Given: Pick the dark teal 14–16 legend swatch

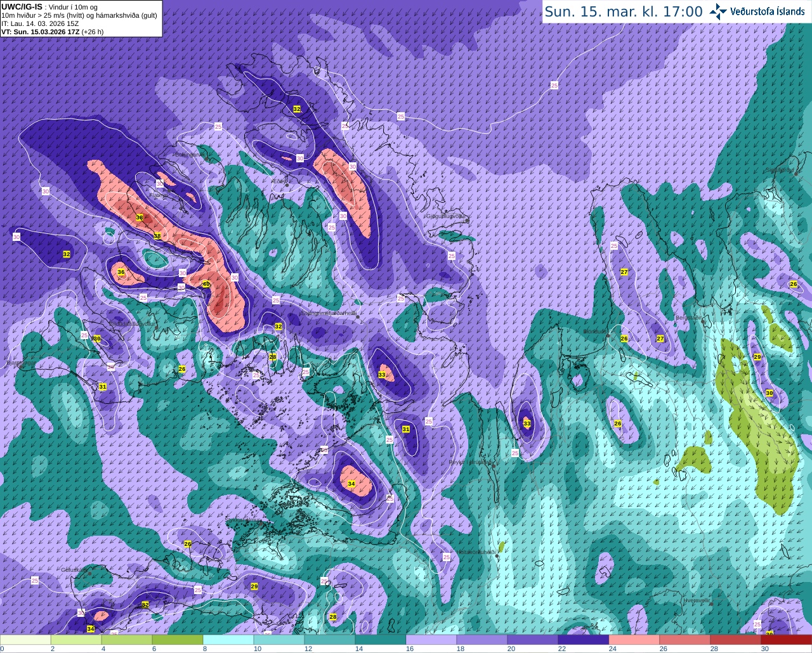Looking at the screenshot, I should tap(381, 640).
